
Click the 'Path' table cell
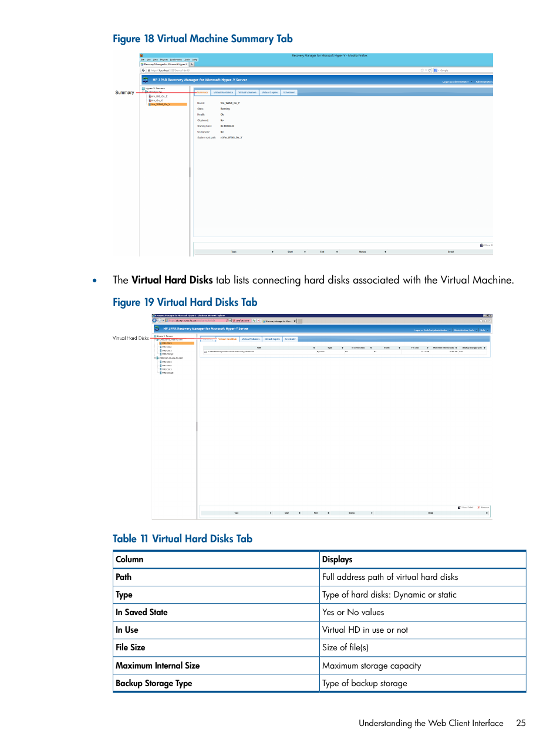[x=216, y=577]
